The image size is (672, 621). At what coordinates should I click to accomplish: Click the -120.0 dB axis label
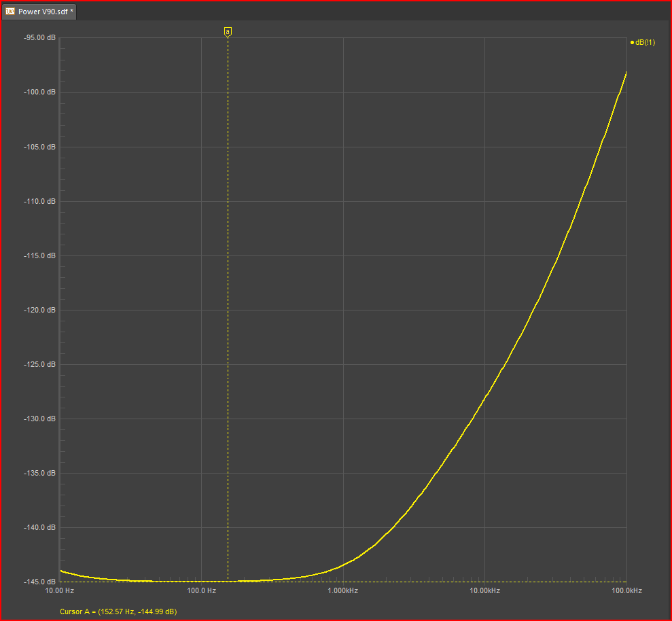(x=39, y=310)
